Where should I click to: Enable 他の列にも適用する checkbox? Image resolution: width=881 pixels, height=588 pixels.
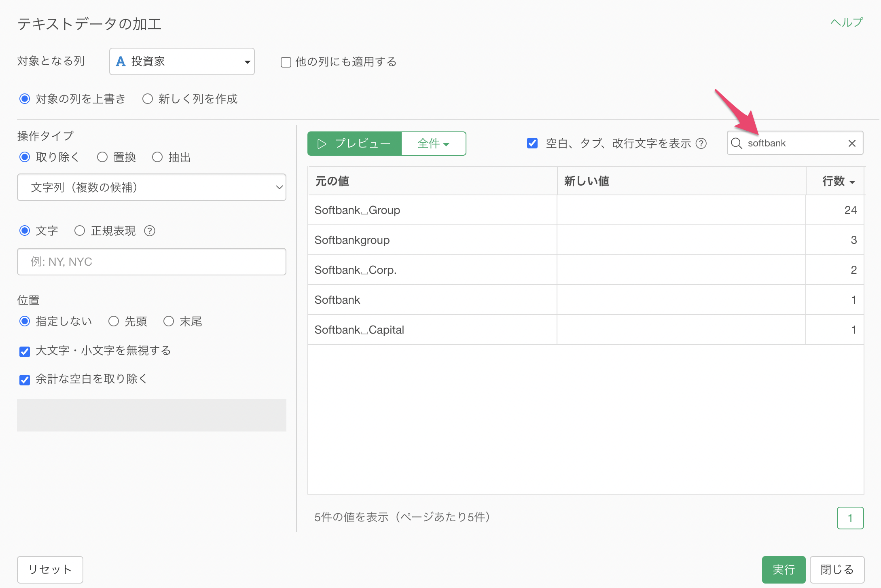point(286,62)
